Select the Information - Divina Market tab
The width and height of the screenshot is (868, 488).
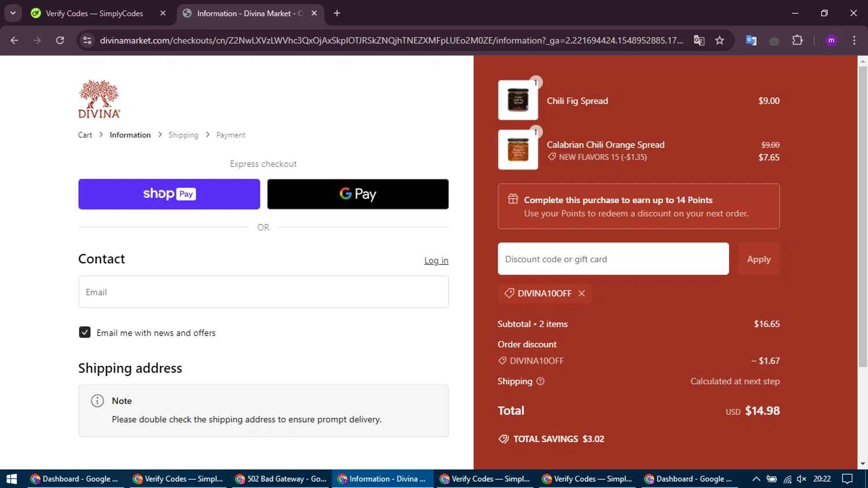(x=249, y=13)
